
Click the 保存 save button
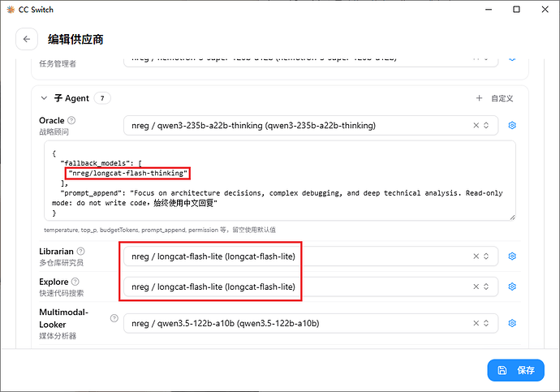515,370
